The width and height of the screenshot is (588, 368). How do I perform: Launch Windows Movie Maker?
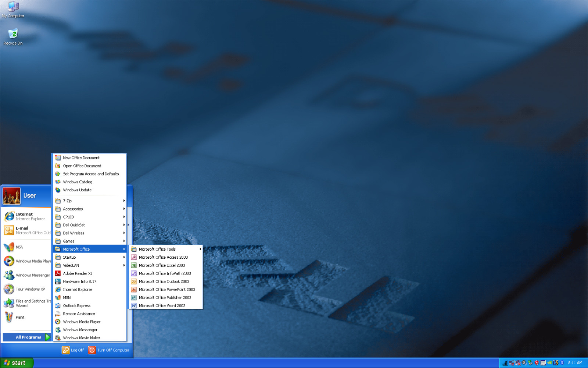tap(90, 338)
